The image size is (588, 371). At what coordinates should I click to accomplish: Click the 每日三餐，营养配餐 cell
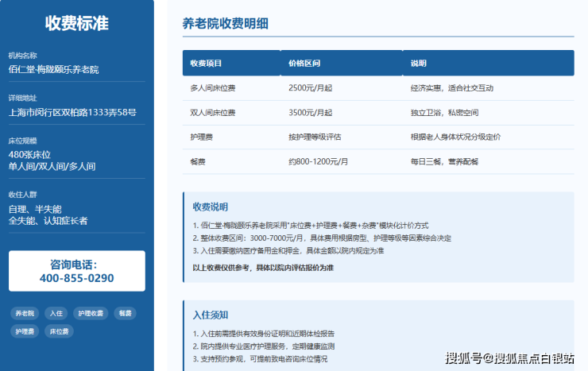[444, 162]
